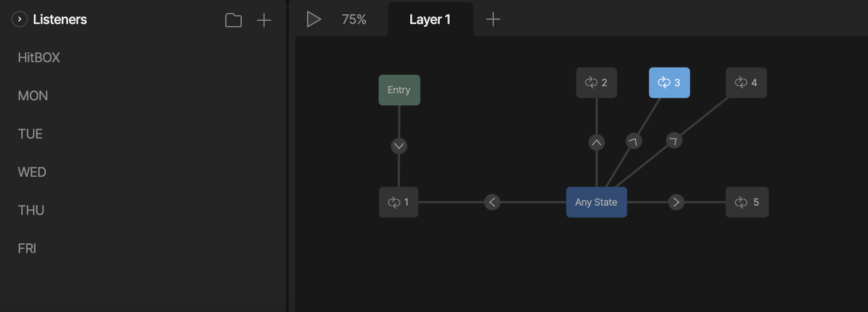Switch to the Layer 1 tab

[x=430, y=20]
